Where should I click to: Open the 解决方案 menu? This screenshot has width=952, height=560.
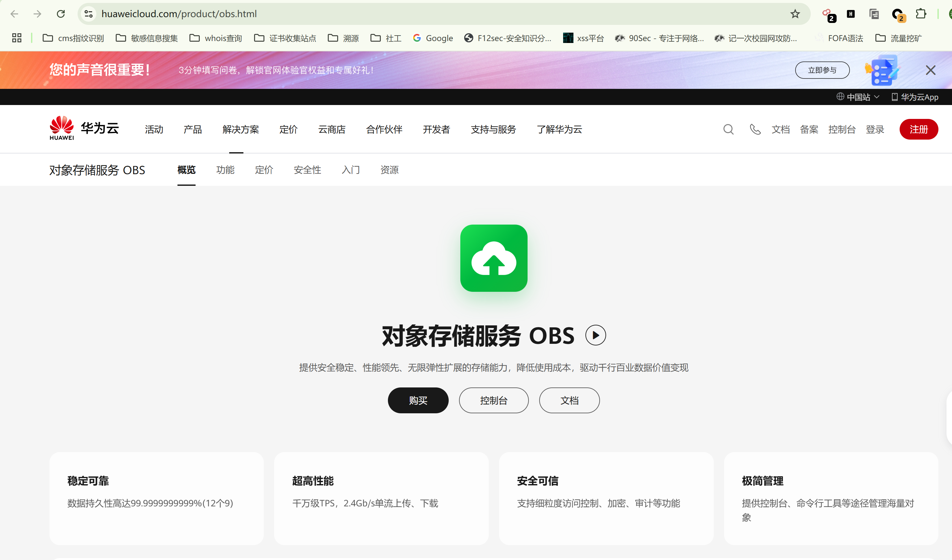(241, 130)
